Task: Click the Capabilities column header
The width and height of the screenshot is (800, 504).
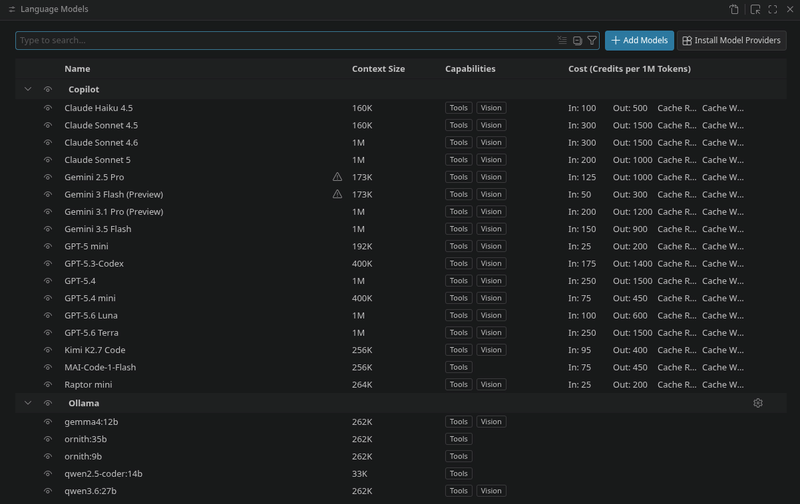Action: (x=470, y=69)
